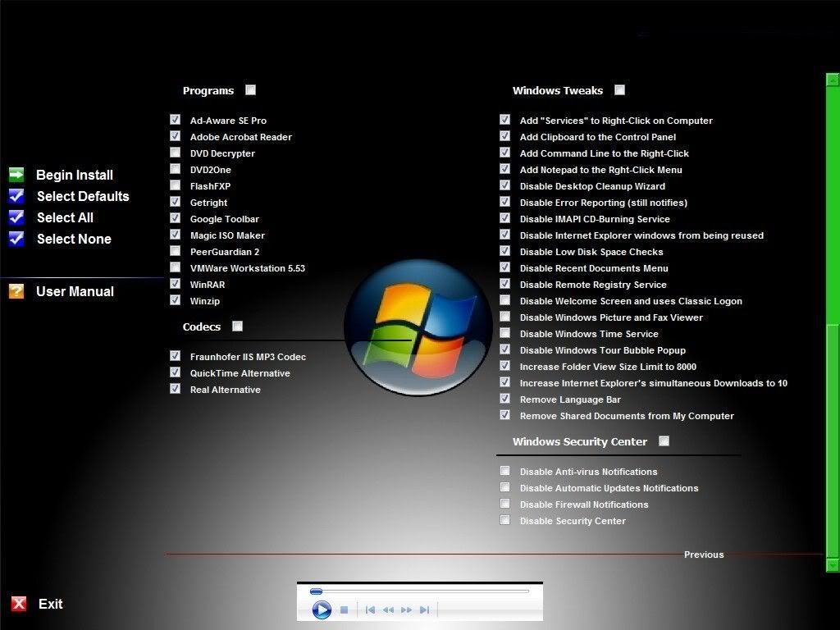Check Disable Welcome Screen and uses Classic Logon
This screenshot has height=630, width=840.
504,300
